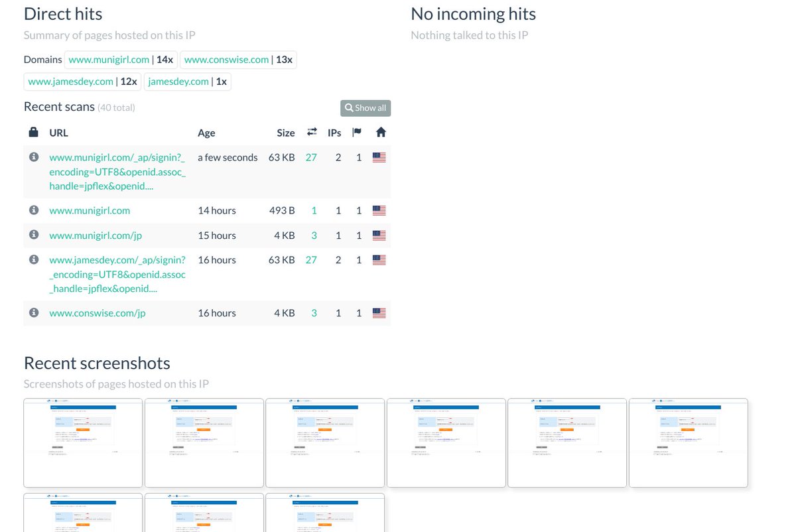Click the flag column header icon
The height and width of the screenshot is (532, 796).
(357, 133)
